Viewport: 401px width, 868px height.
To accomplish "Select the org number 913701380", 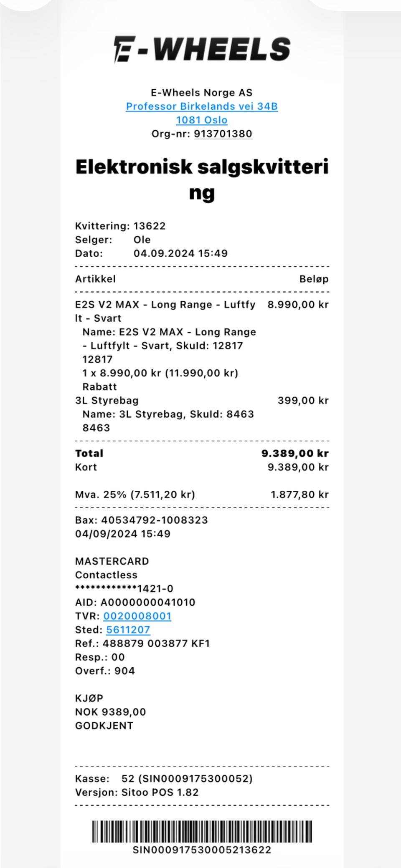I will pyautogui.click(x=223, y=134).
